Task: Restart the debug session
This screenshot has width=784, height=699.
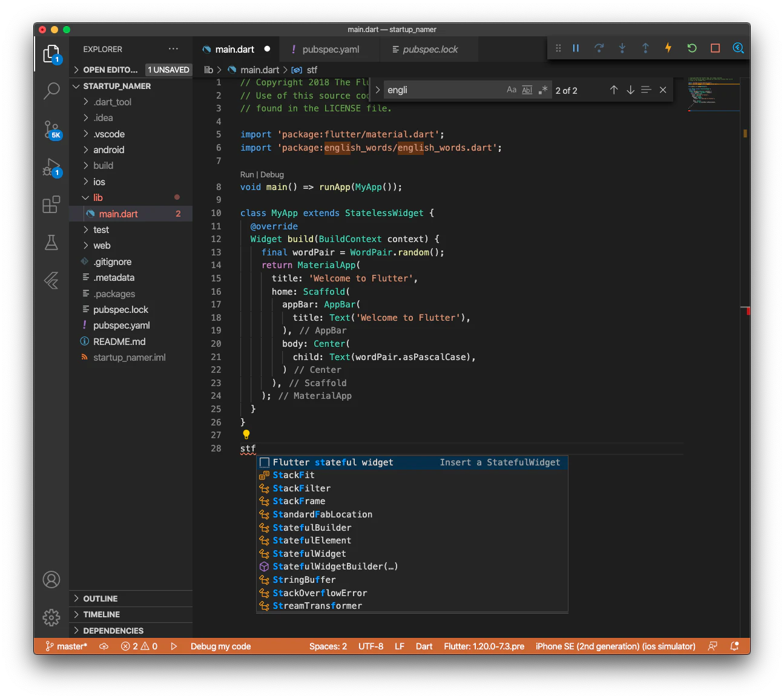Action: click(692, 48)
